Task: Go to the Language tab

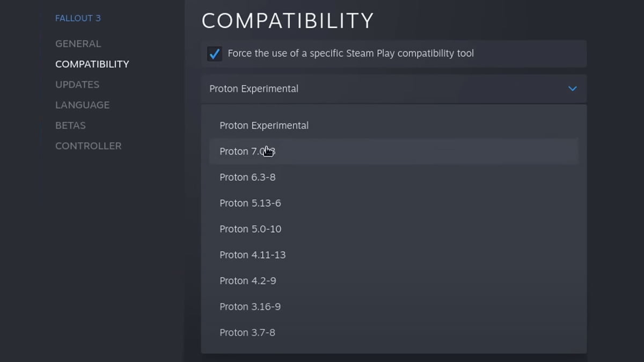Action: (82, 105)
